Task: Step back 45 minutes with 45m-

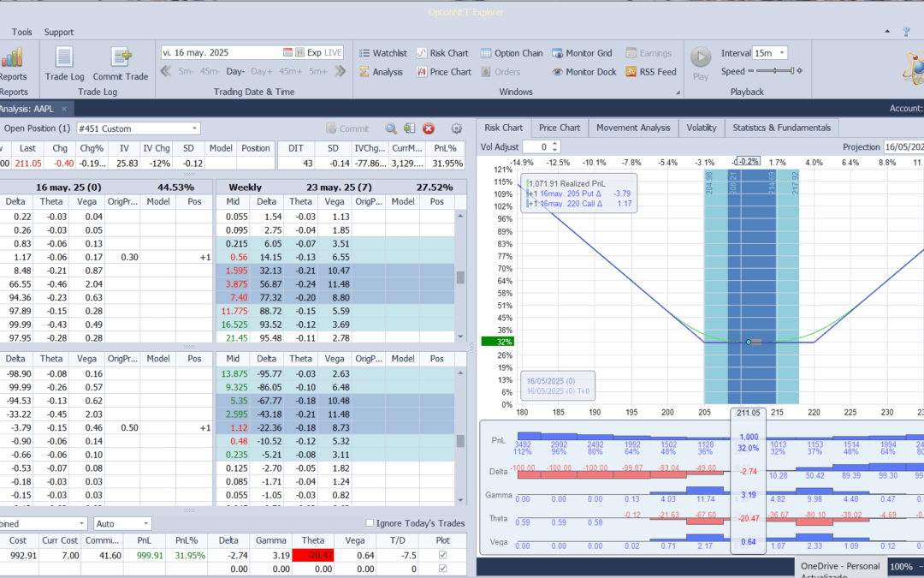Action: (x=210, y=71)
